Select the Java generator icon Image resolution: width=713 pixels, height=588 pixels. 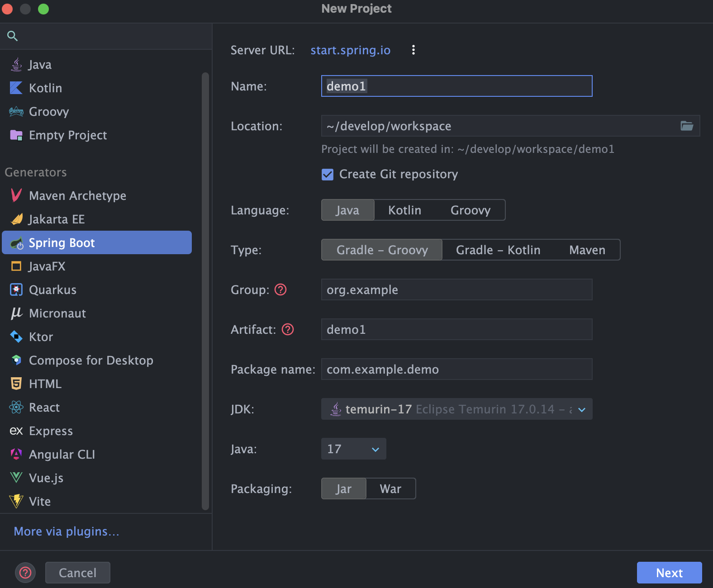16,65
